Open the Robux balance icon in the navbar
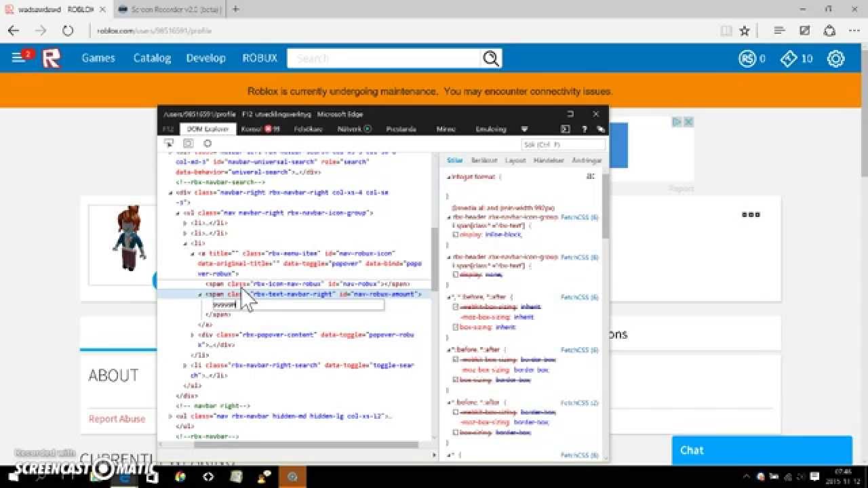Viewport: 868px width, 488px height. [747, 59]
